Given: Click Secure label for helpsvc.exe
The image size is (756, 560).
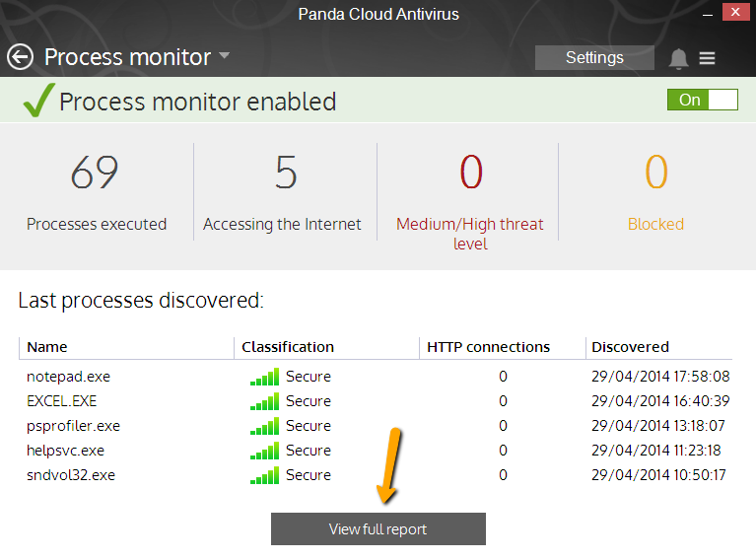Looking at the screenshot, I should coord(309,451).
